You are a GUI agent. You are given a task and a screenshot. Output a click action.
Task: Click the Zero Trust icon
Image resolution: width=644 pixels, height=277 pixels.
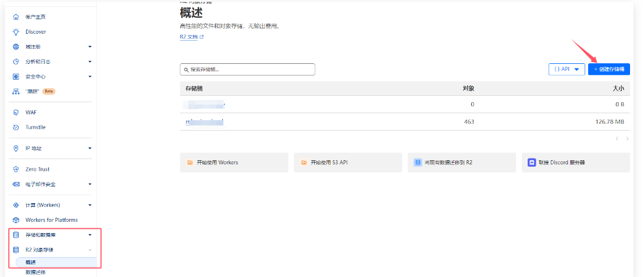coord(16,169)
